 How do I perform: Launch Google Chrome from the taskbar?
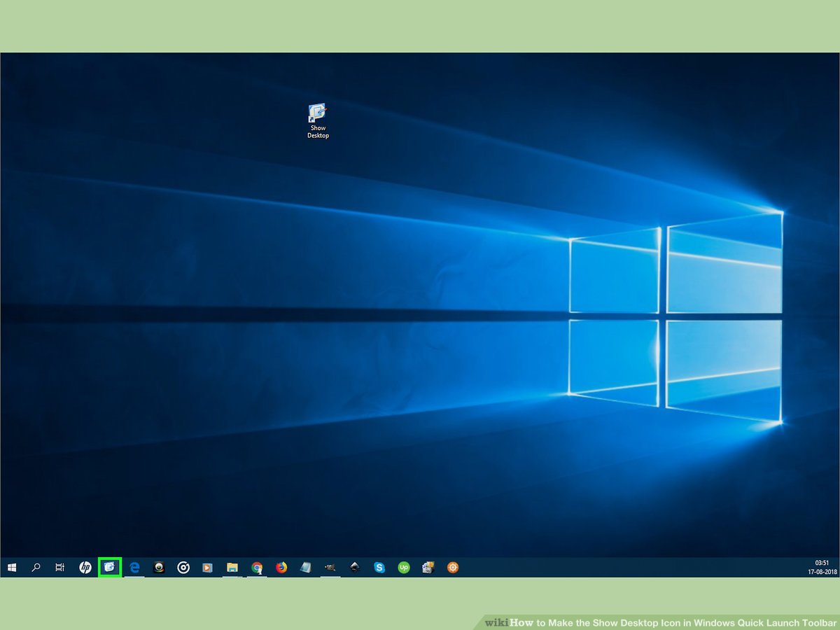click(256, 567)
